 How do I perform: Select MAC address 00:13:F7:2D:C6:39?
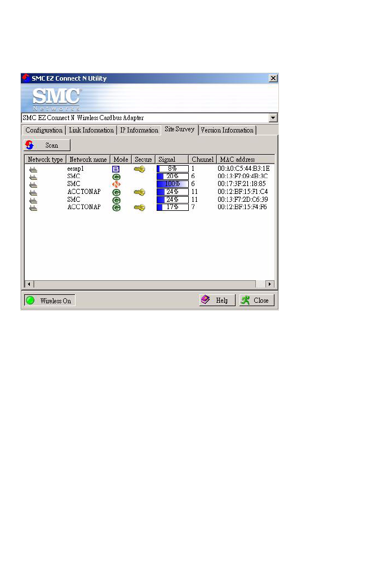[243, 200]
